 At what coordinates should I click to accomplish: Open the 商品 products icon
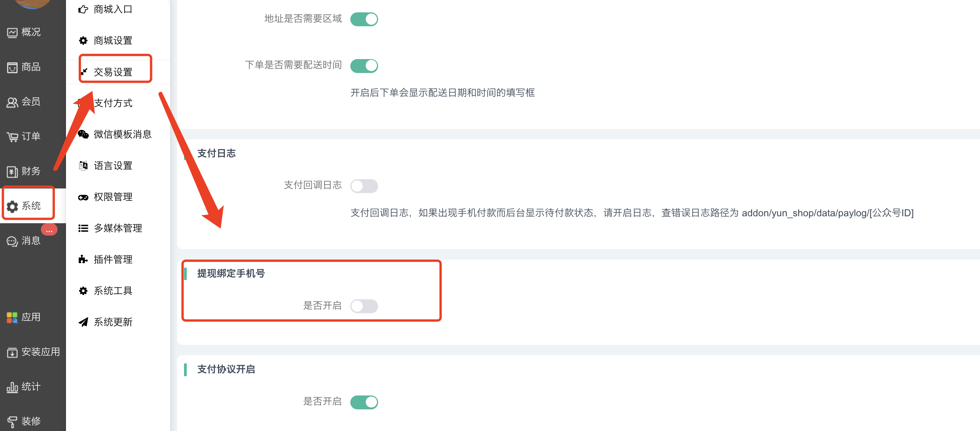point(12,68)
